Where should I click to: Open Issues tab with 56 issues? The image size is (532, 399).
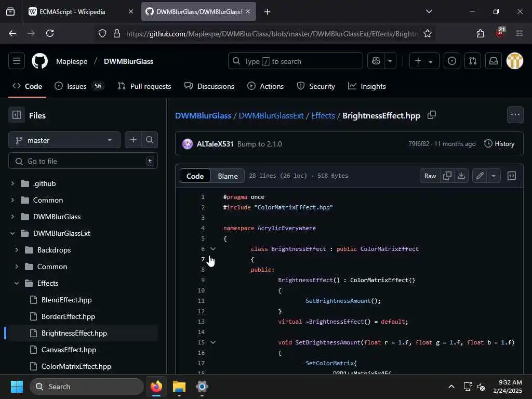(79, 86)
